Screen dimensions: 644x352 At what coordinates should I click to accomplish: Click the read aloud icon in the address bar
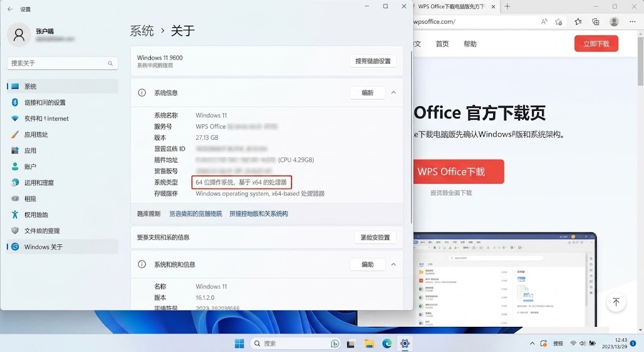coord(544,22)
